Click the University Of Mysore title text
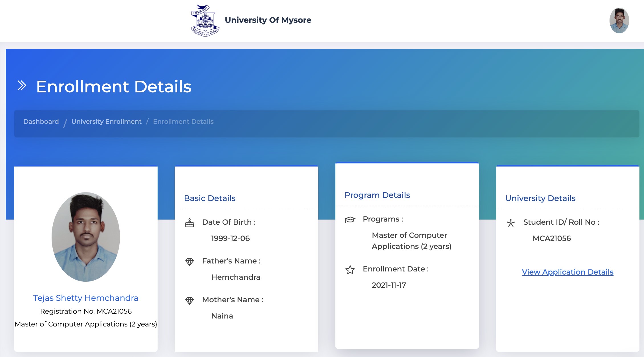Image resolution: width=644 pixels, height=357 pixels. click(x=268, y=20)
